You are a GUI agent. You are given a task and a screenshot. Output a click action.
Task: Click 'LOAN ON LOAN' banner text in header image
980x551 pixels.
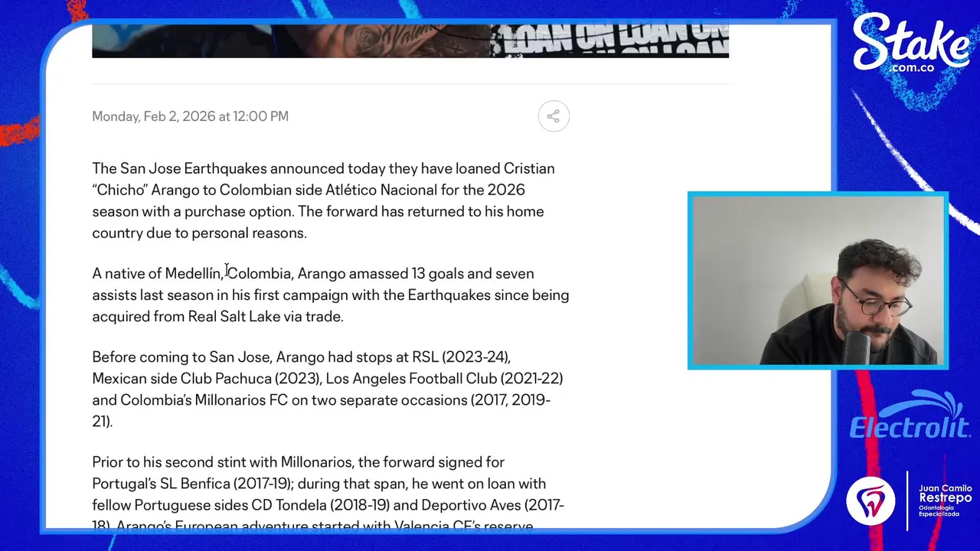point(609,41)
